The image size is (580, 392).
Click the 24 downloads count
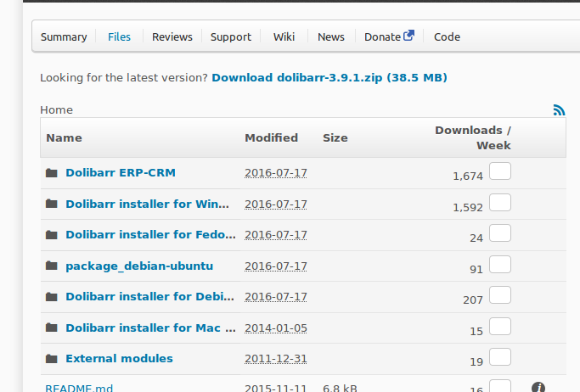point(476,238)
